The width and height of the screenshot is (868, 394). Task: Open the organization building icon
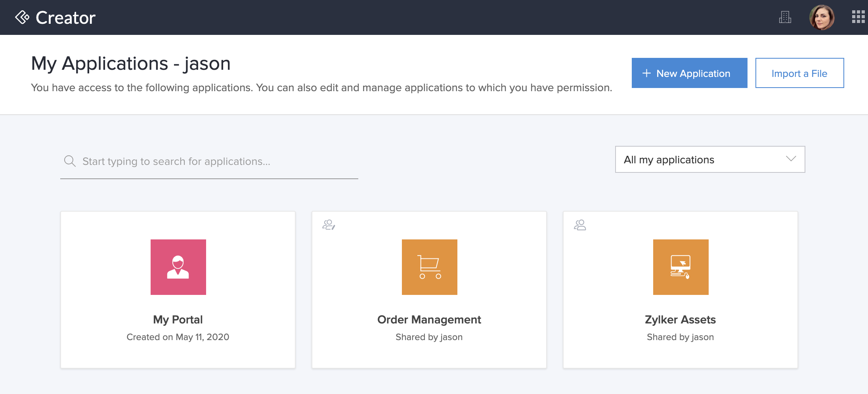pyautogui.click(x=785, y=17)
